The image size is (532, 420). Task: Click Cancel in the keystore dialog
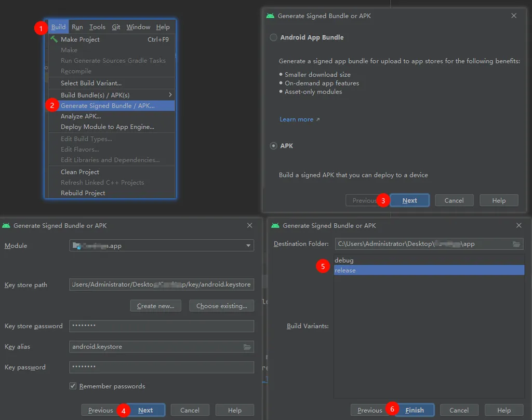190,410
